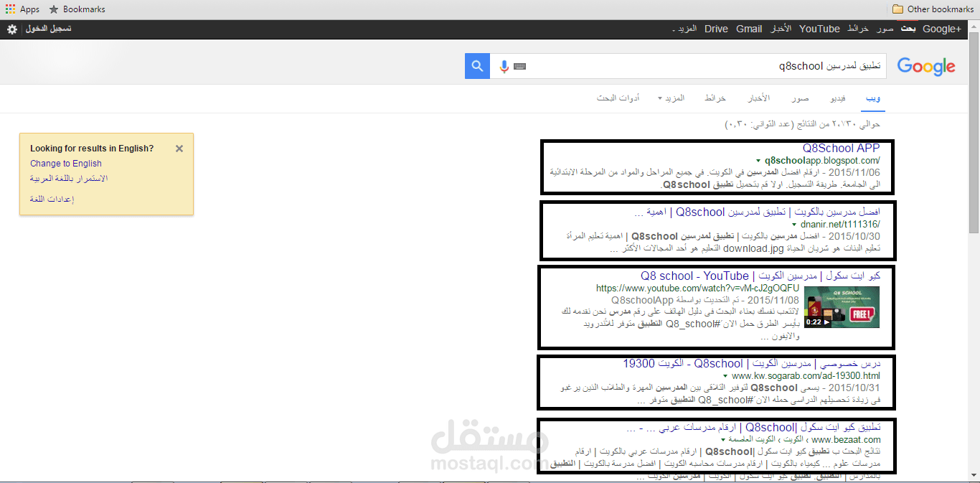Open إعدادات اللغة language settings link
This screenshot has height=483, width=980.
pos(52,199)
